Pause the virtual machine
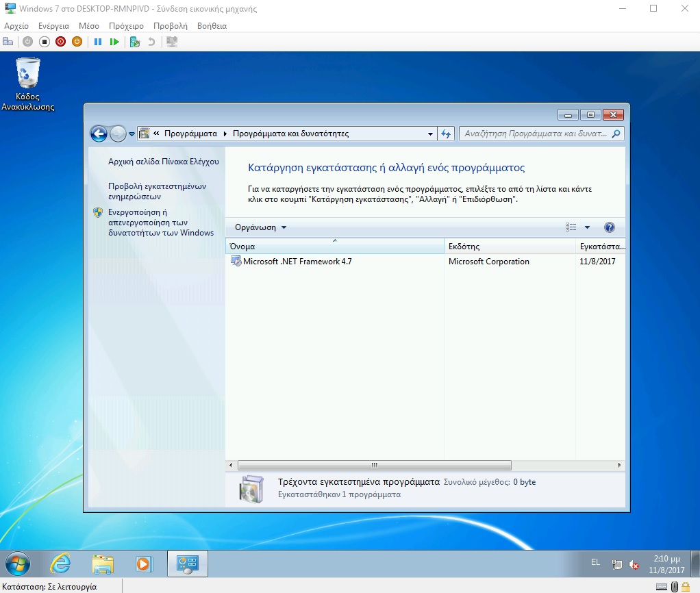Screen dimensions: 700x593 point(98,42)
